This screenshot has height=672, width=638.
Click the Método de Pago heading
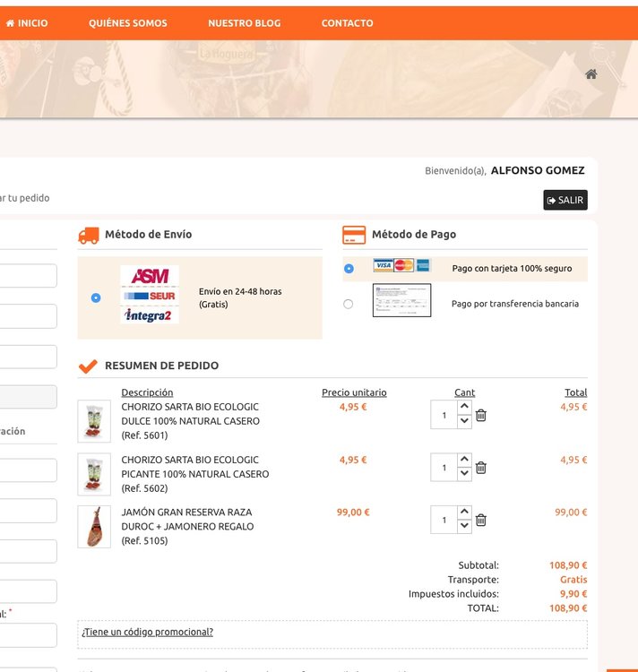pyautogui.click(x=414, y=235)
